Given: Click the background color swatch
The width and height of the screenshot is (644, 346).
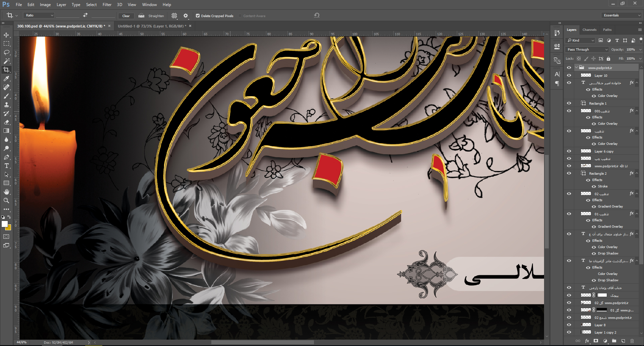Looking at the screenshot, I should [x=9, y=228].
